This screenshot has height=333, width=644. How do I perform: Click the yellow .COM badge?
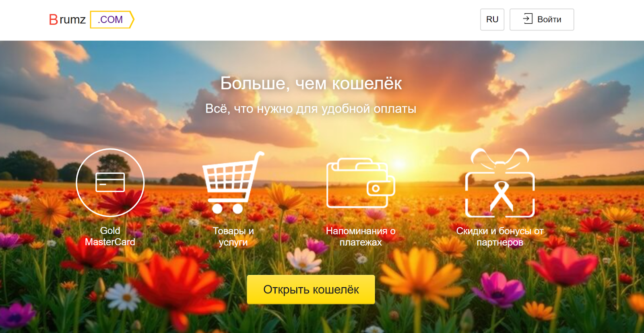click(112, 20)
